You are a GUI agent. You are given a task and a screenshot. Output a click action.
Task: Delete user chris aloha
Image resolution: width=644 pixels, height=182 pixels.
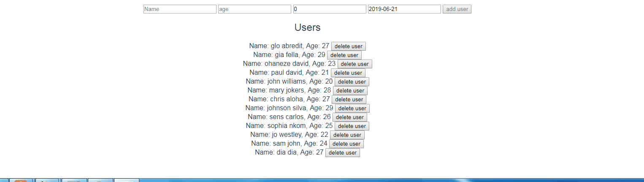[x=349, y=100]
